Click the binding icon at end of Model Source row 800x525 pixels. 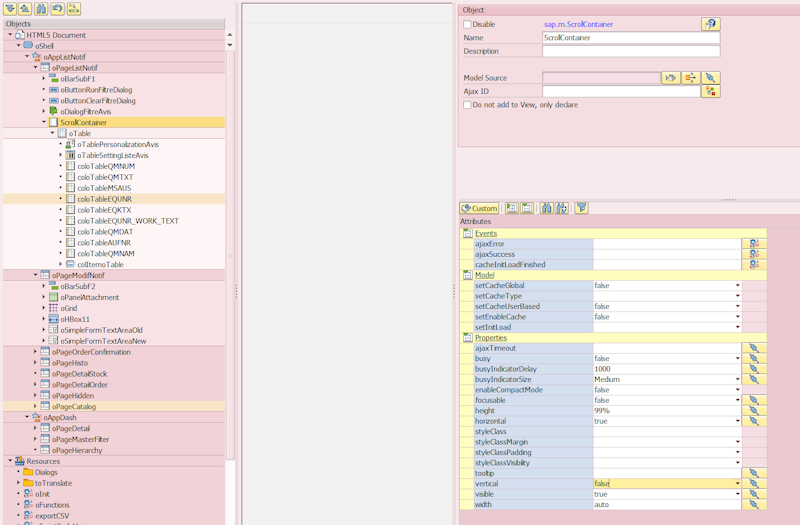point(710,78)
